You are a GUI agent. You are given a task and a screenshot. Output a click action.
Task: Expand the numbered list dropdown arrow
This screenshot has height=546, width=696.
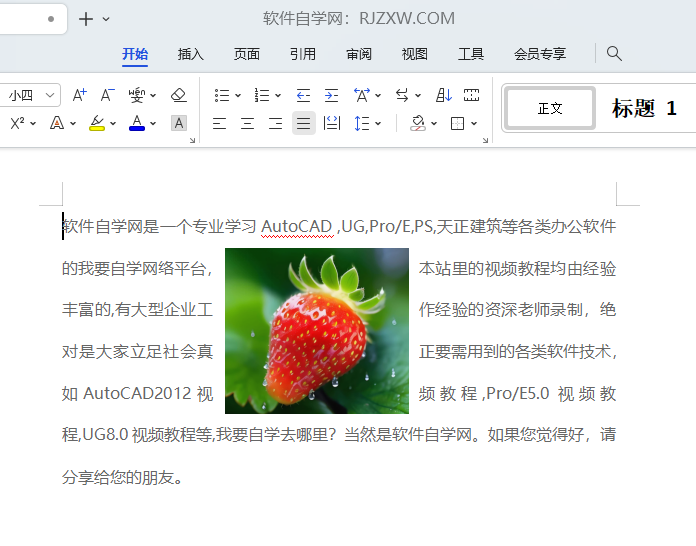(x=277, y=95)
